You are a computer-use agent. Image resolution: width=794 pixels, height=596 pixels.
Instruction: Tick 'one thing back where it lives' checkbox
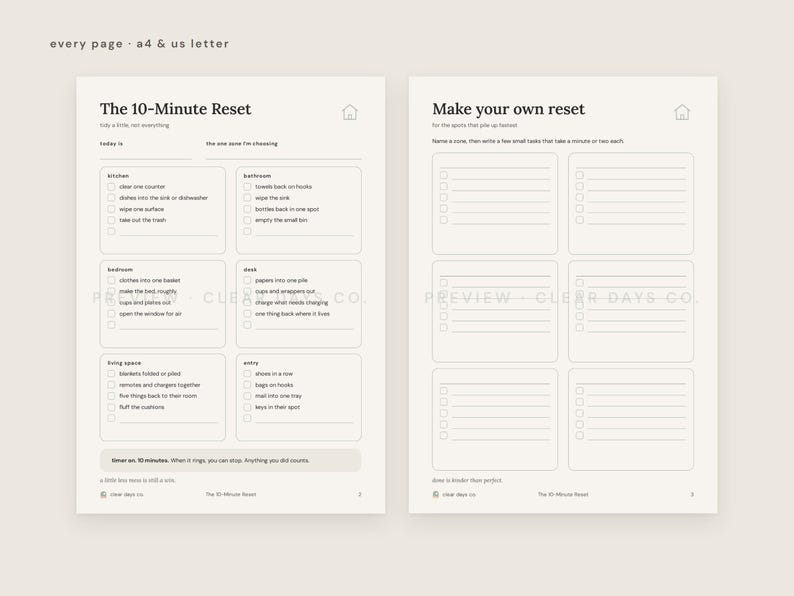247,313
